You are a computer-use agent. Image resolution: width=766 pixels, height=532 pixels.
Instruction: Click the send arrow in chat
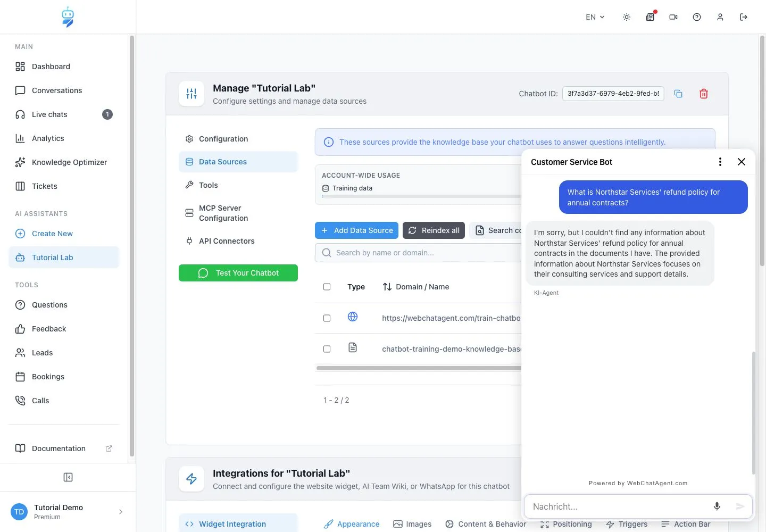740,506
